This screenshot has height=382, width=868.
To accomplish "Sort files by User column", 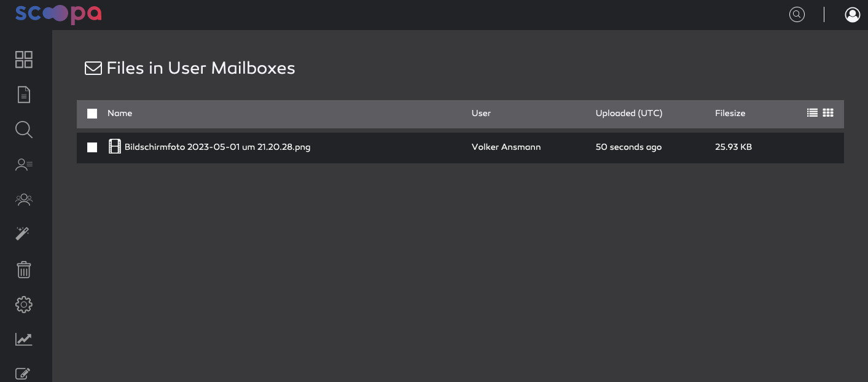I will [481, 114].
